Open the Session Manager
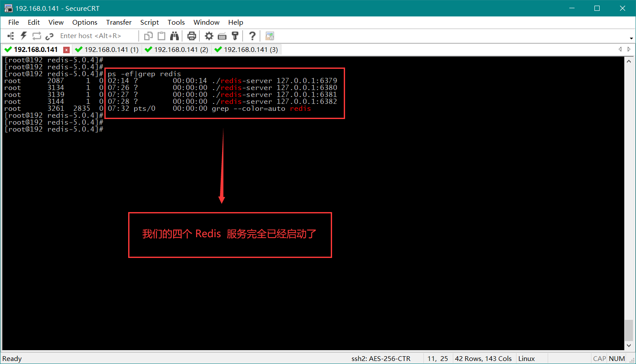The image size is (636, 364). 11,36
